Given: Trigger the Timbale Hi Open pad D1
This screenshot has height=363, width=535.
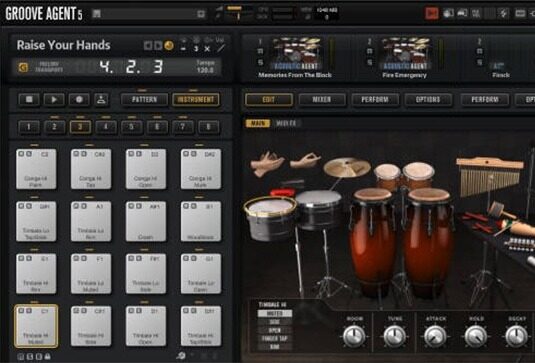Looking at the screenshot, I should tap(146, 326).
